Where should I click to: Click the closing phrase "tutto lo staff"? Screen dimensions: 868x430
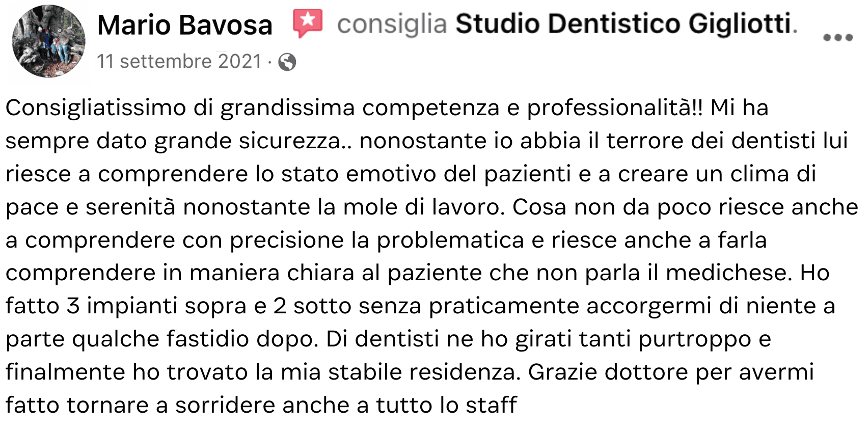click(446, 406)
